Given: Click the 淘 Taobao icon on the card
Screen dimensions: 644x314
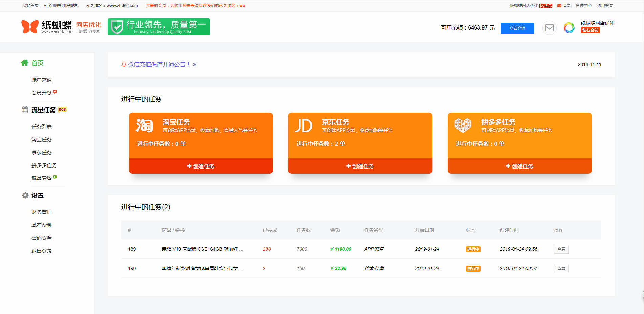Looking at the screenshot, I should click(145, 125).
